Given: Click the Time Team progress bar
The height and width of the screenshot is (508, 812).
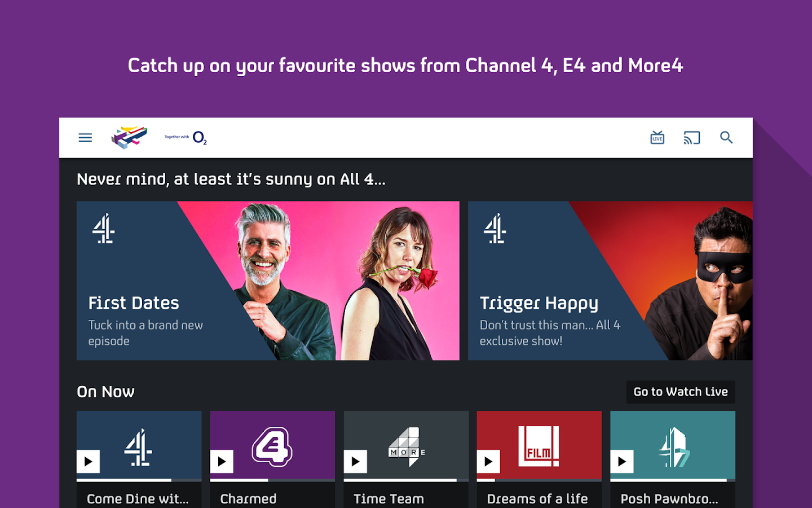Looking at the screenshot, I should pos(406,480).
